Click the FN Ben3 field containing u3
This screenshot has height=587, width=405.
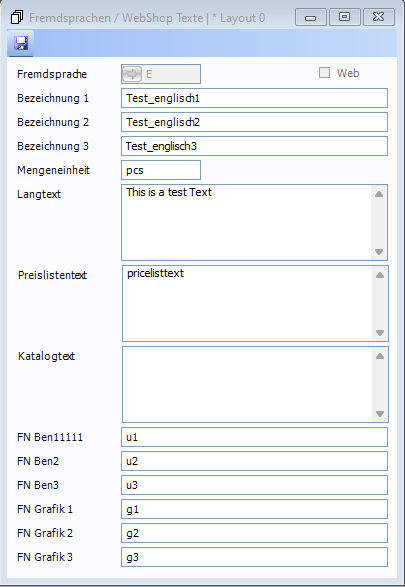(254, 485)
